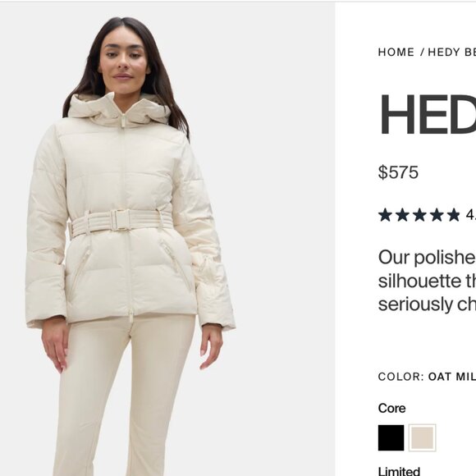Click the second rating star

[x=402, y=215]
